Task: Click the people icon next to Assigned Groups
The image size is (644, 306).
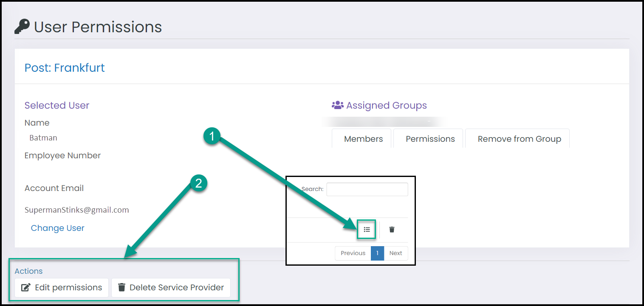Action: pos(338,105)
